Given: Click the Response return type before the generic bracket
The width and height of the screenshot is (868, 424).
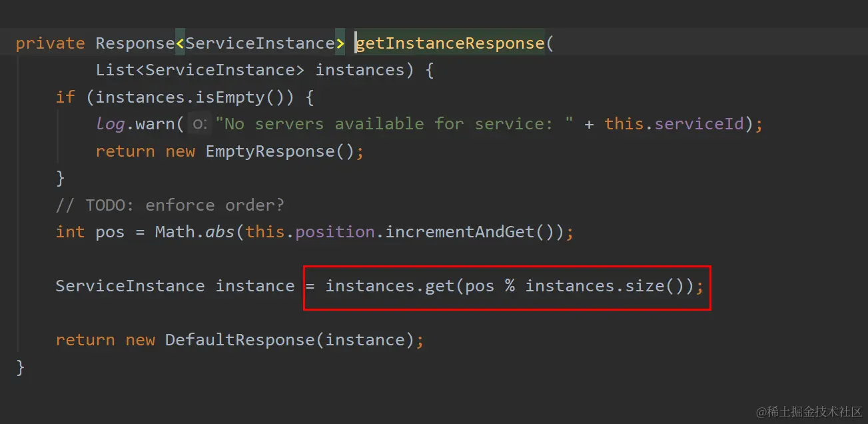Looking at the screenshot, I should coord(135,43).
